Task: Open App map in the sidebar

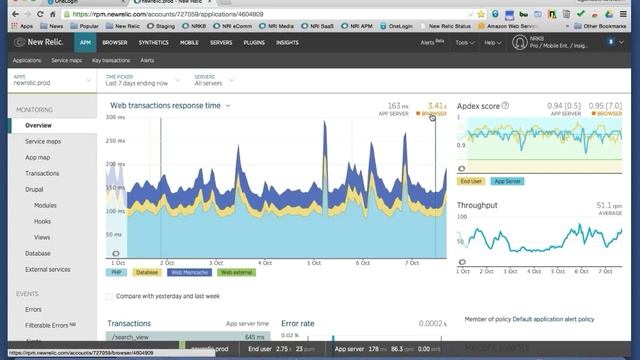Action: [38, 158]
